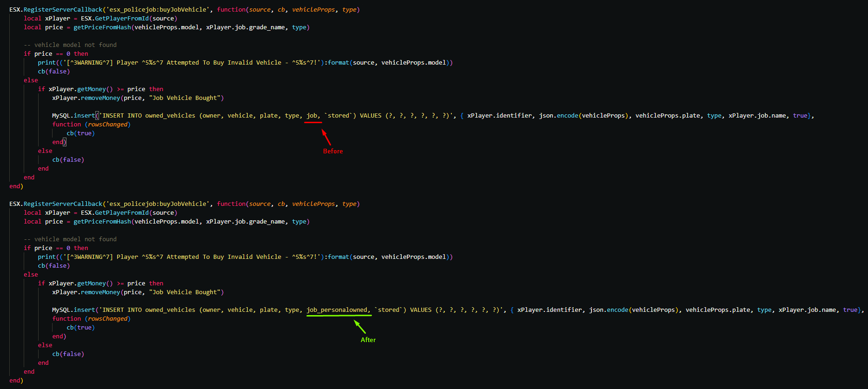Click the green "After" annotation label

(x=368, y=340)
